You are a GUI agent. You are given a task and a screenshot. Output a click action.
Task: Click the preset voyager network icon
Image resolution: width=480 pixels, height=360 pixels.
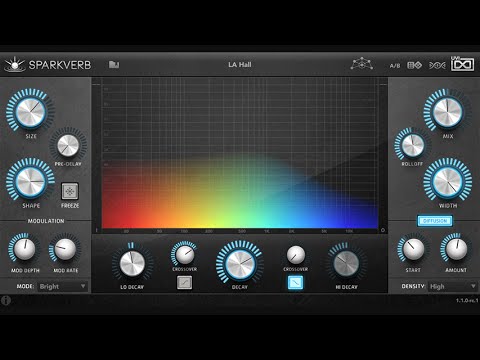click(362, 64)
